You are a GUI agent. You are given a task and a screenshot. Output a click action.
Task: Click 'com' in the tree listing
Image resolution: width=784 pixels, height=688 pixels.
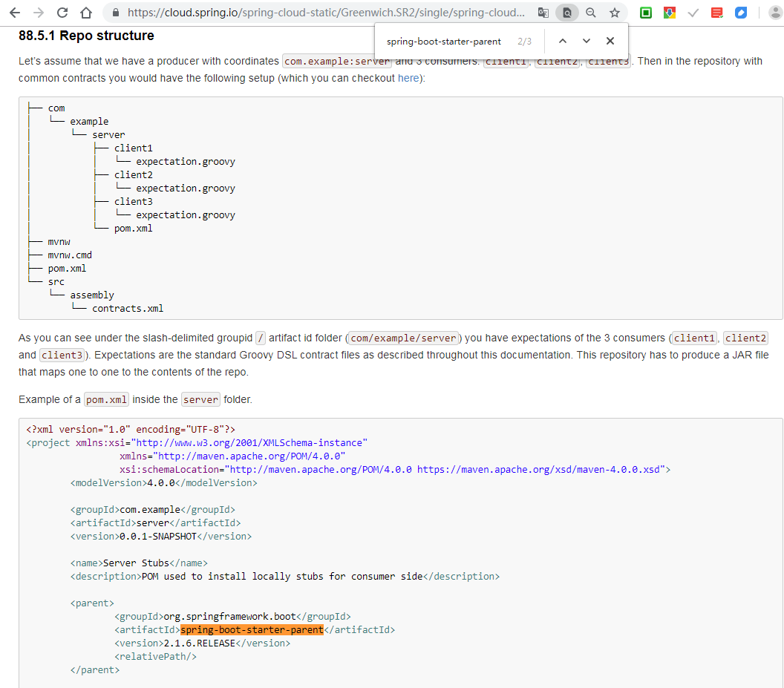(x=56, y=108)
